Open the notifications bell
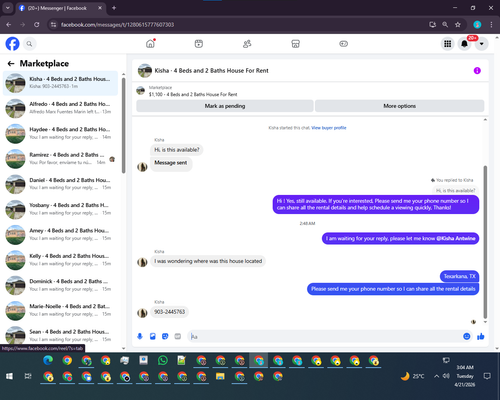Screen dimensions: 500x400 click(x=464, y=44)
